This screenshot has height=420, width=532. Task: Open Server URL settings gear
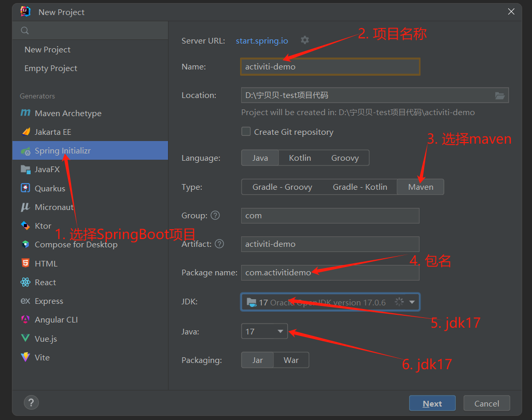pos(305,40)
